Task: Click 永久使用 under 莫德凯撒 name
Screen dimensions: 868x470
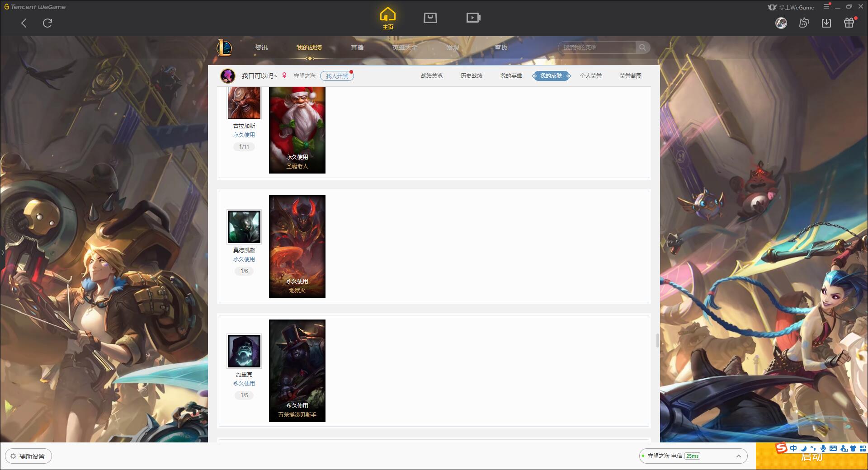Action: [x=244, y=259]
